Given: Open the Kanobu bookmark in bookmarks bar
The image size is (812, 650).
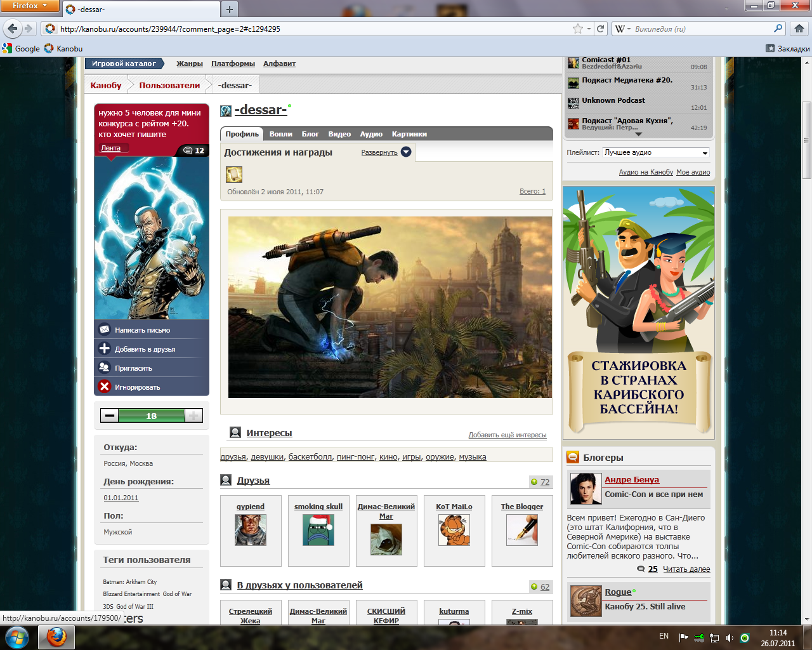Looking at the screenshot, I should [63, 48].
